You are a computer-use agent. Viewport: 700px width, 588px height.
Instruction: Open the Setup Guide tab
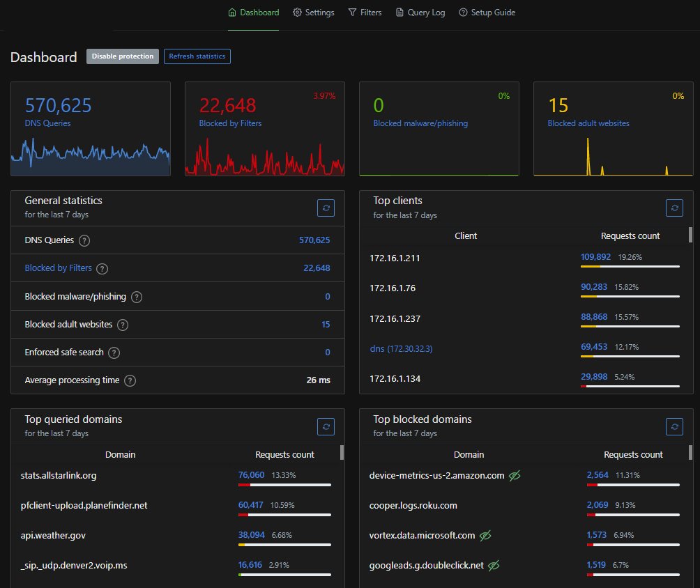487,12
